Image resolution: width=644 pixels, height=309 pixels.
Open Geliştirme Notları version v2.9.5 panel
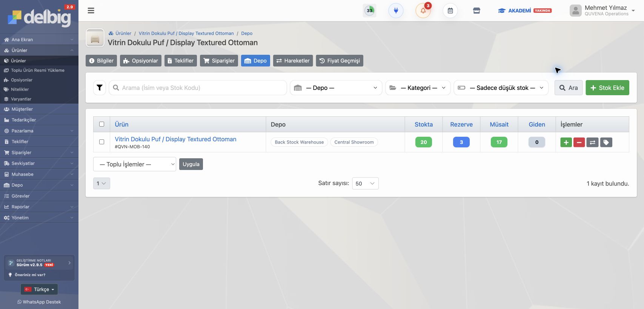tap(39, 263)
